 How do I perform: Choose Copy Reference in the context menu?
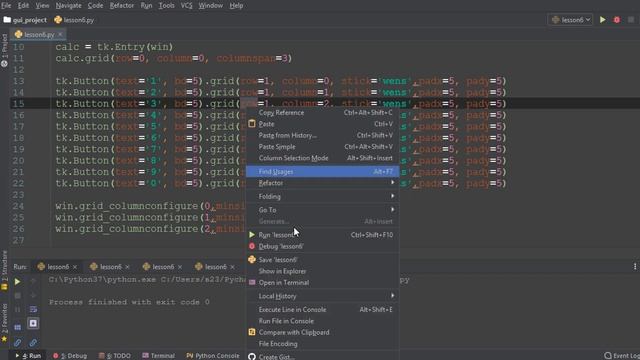click(x=322, y=113)
